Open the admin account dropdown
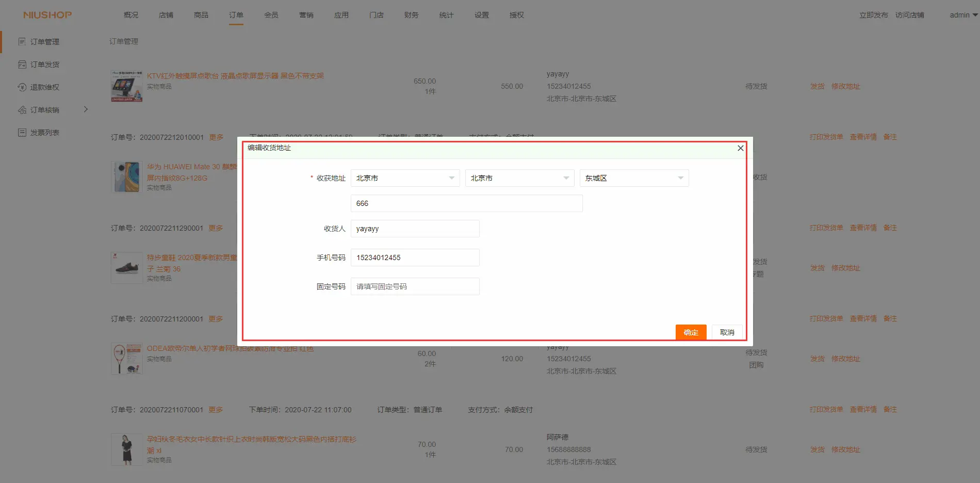Image resolution: width=980 pixels, height=483 pixels. (x=963, y=15)
